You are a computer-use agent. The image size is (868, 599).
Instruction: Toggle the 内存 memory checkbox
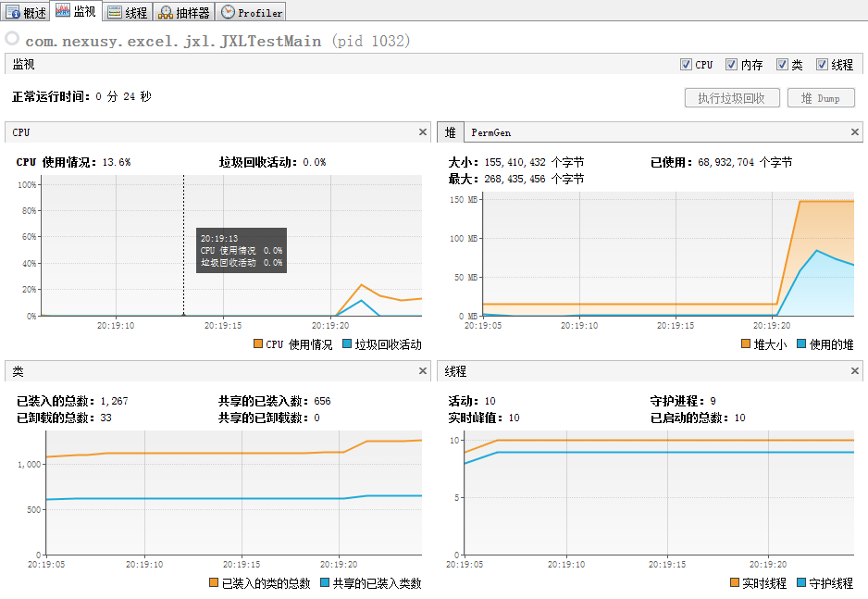pyautogui.click(x=731, y=64)
